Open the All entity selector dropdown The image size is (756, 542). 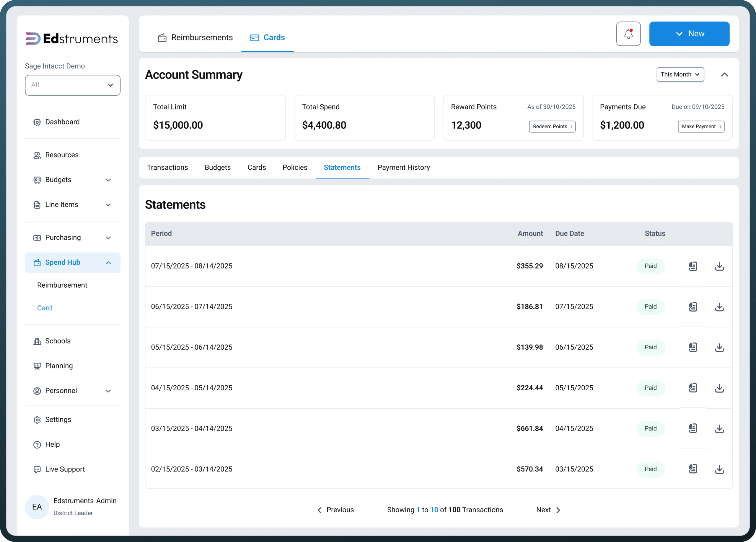coord(73,85)
